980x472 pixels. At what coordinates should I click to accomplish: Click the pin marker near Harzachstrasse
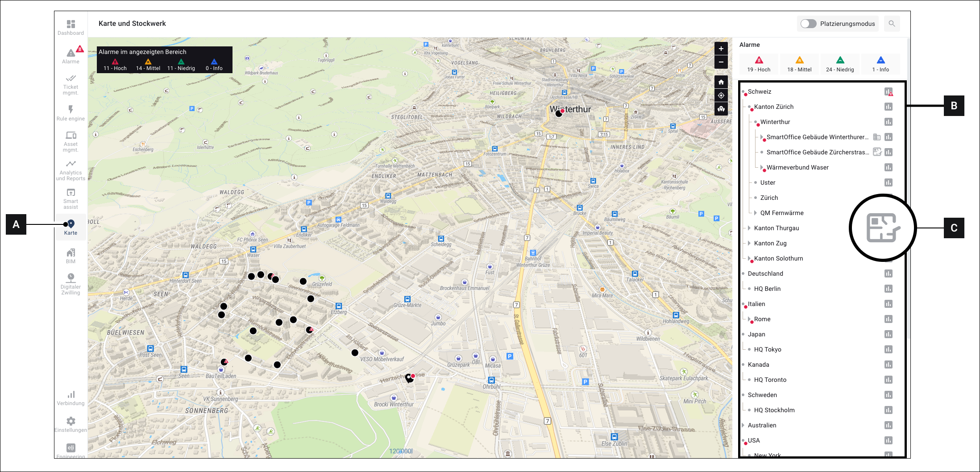pos(409,378)
